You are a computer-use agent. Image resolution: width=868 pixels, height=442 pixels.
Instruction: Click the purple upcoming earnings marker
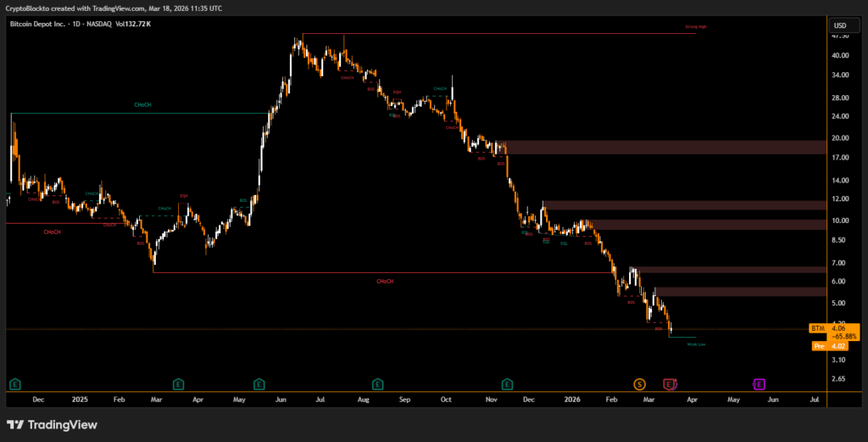point(759,384)
